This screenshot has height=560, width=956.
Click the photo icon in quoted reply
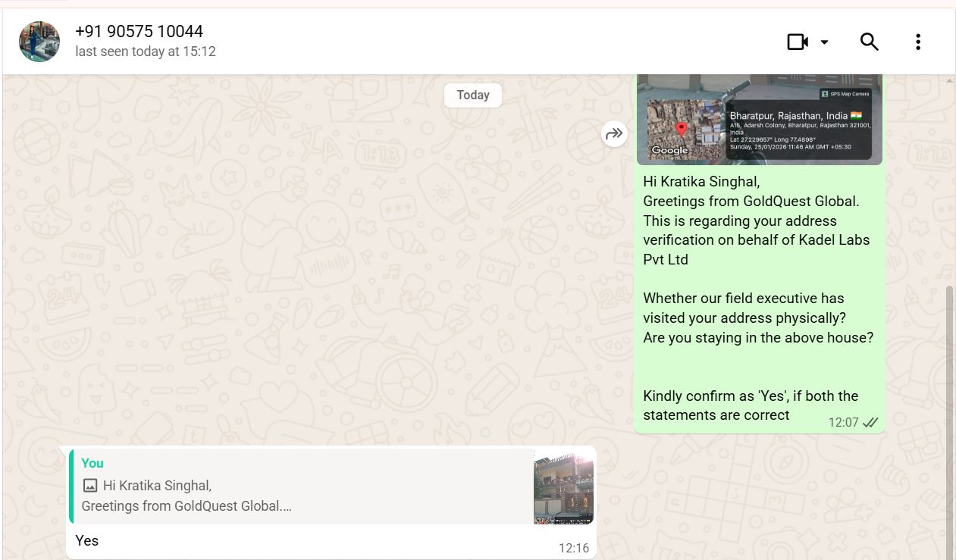(90, 486)
